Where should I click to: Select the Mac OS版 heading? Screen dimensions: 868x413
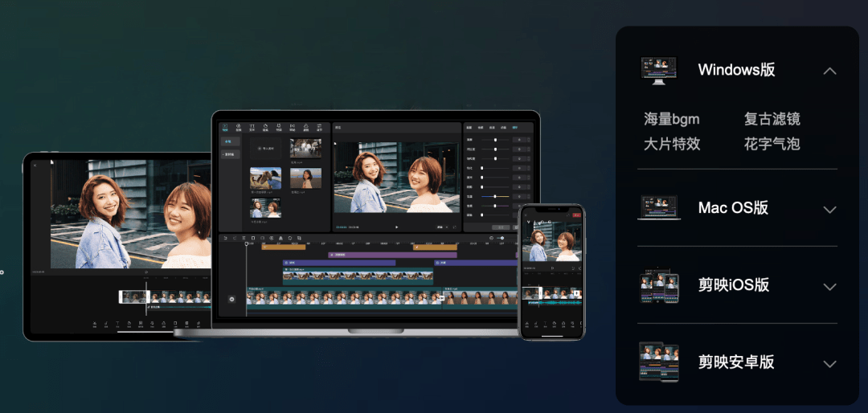coord(733,207)
